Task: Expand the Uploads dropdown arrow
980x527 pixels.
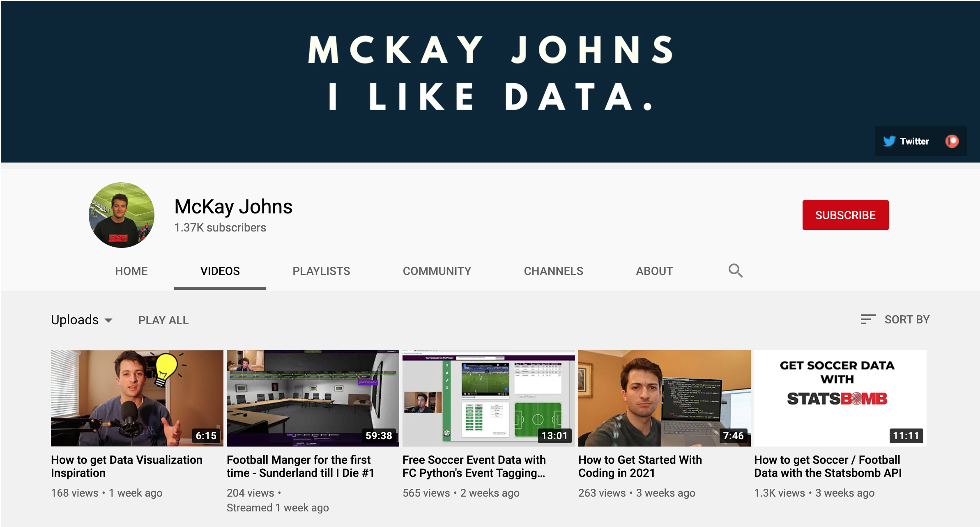Action: pos(108,320)
